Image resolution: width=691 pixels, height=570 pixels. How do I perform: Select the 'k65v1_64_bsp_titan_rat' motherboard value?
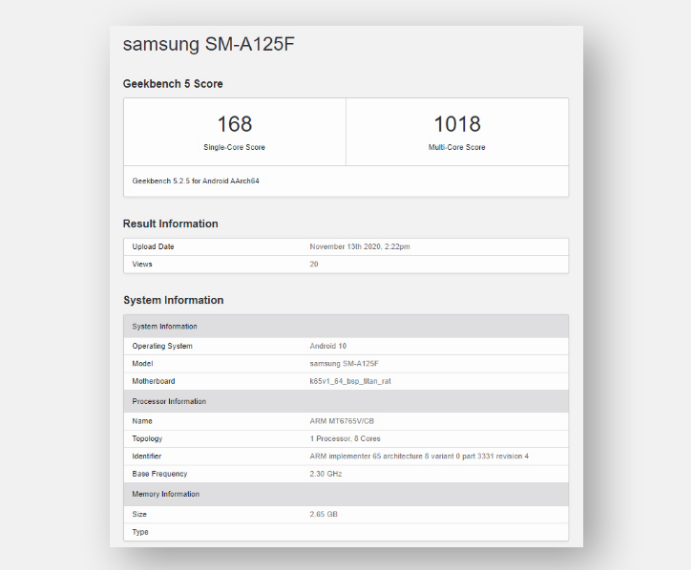point(350,381)
